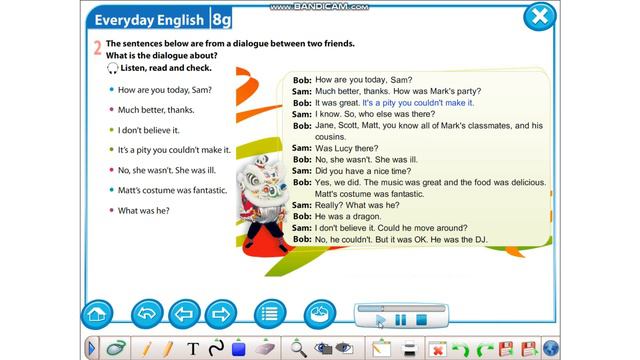The image size is (640, 360).
Task: Click the headphones listen icon
Action: [x=112, y=68]
